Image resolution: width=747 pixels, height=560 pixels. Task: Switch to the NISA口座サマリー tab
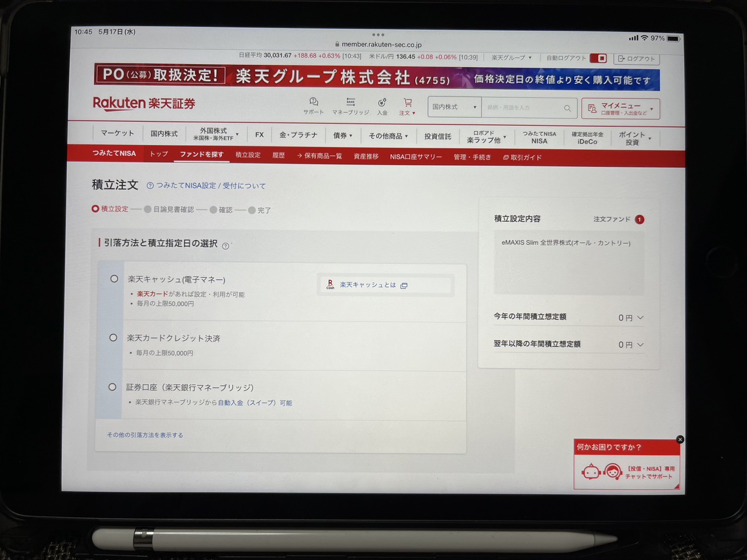(x=416, y=157)
